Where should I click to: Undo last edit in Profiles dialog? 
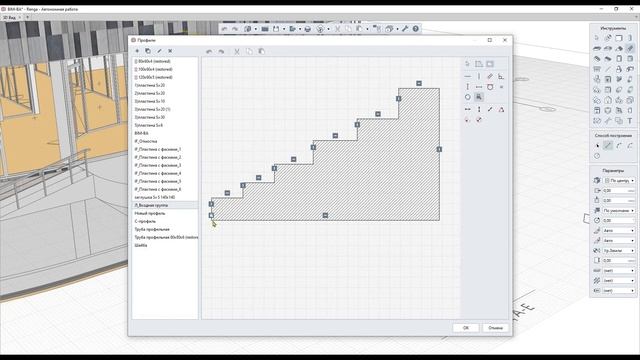point(209,51)
